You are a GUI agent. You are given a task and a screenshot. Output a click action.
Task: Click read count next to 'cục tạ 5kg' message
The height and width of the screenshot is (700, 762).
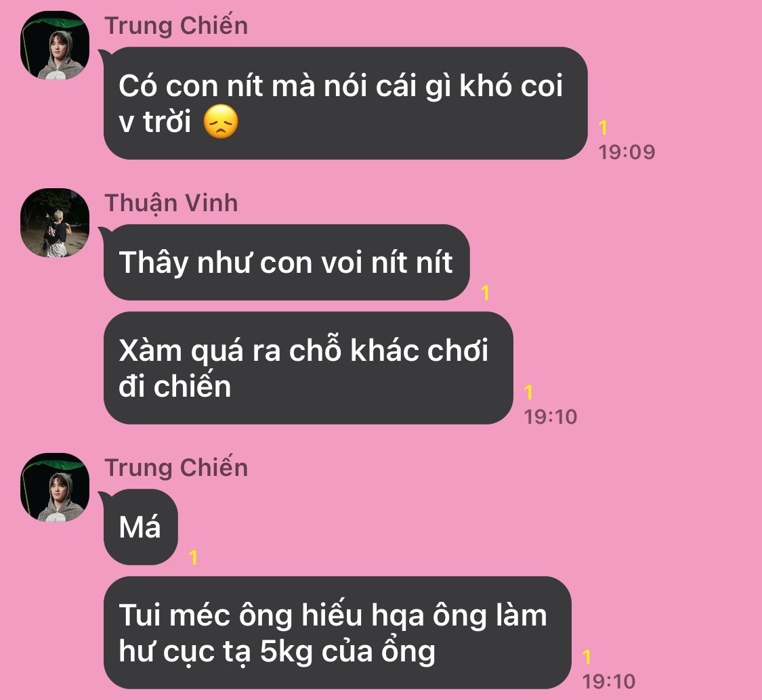point(587,657)
